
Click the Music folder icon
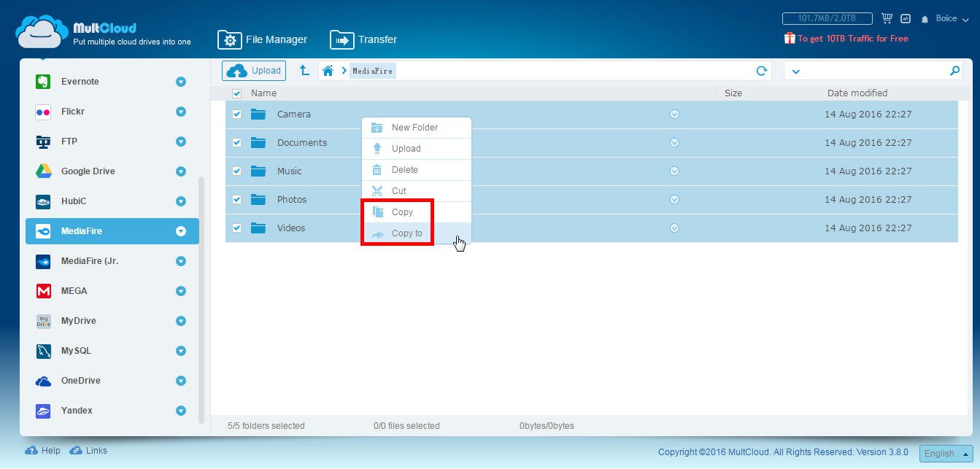pos(258,171)
